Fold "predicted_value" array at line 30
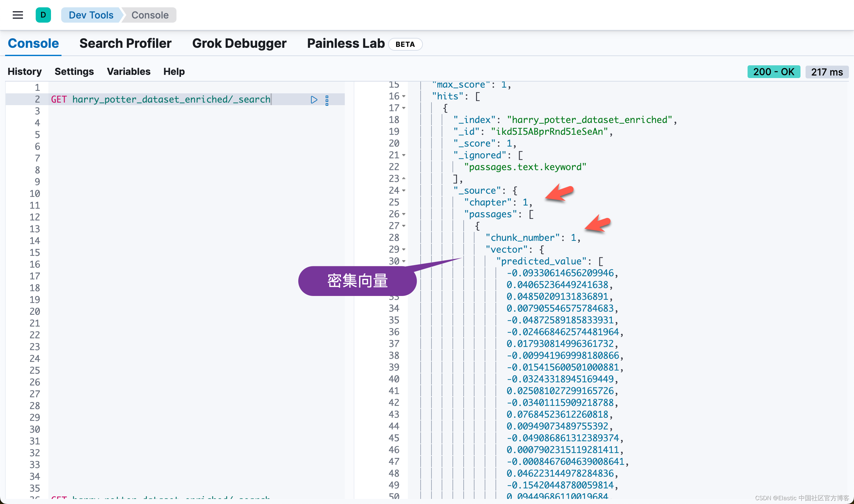This screenshot has height=504, width=854. point(404,261)
